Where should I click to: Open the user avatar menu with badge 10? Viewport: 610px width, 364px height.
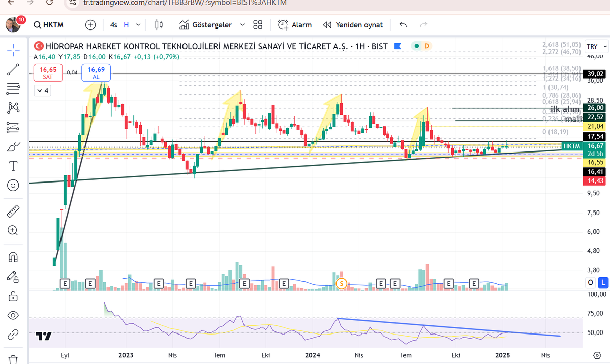pyautogui.click(x=14, y=23)
